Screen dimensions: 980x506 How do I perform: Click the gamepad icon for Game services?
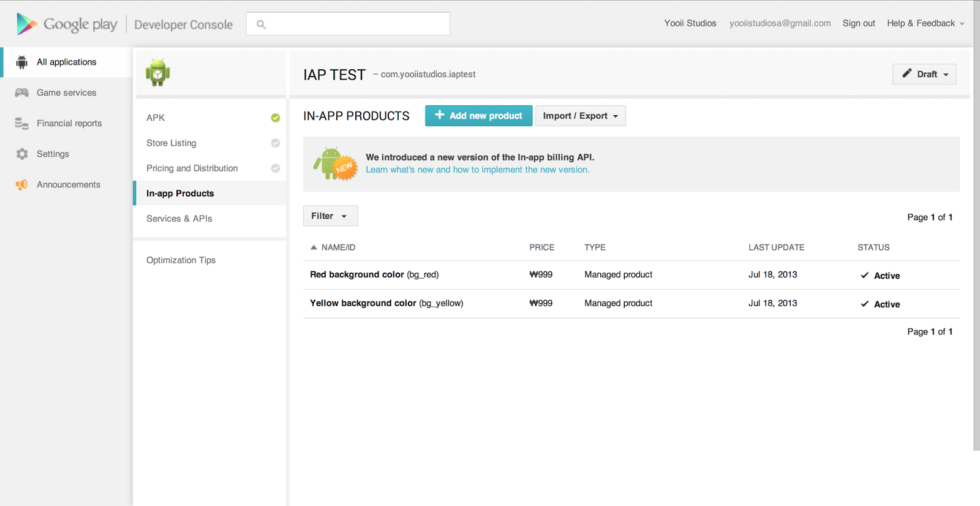pos(22,93)
